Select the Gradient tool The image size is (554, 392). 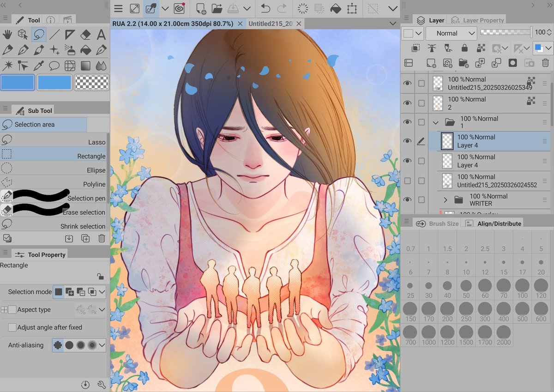click(85, 66)
